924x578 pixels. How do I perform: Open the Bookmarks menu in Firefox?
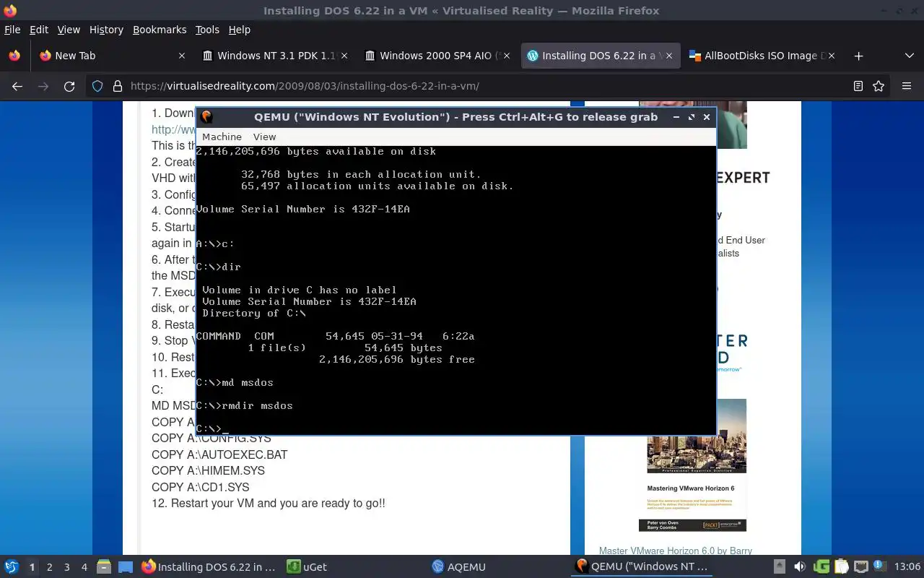(160, 30)
